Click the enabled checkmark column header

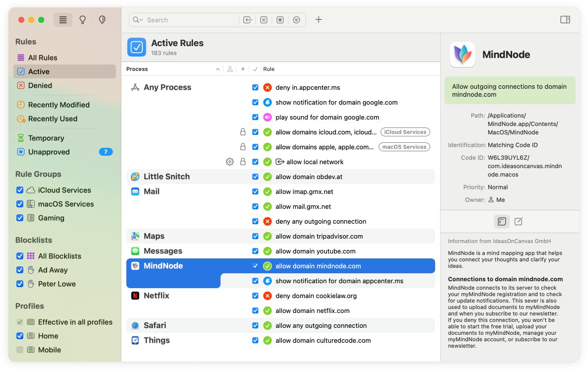click(255, 69)
